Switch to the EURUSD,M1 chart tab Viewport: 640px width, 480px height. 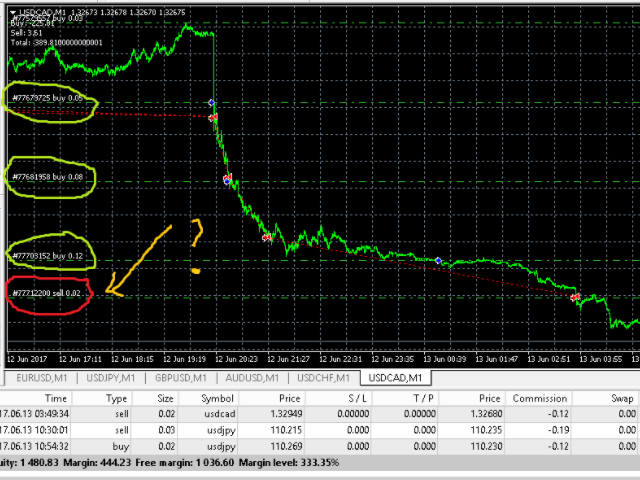coord(42,378)
